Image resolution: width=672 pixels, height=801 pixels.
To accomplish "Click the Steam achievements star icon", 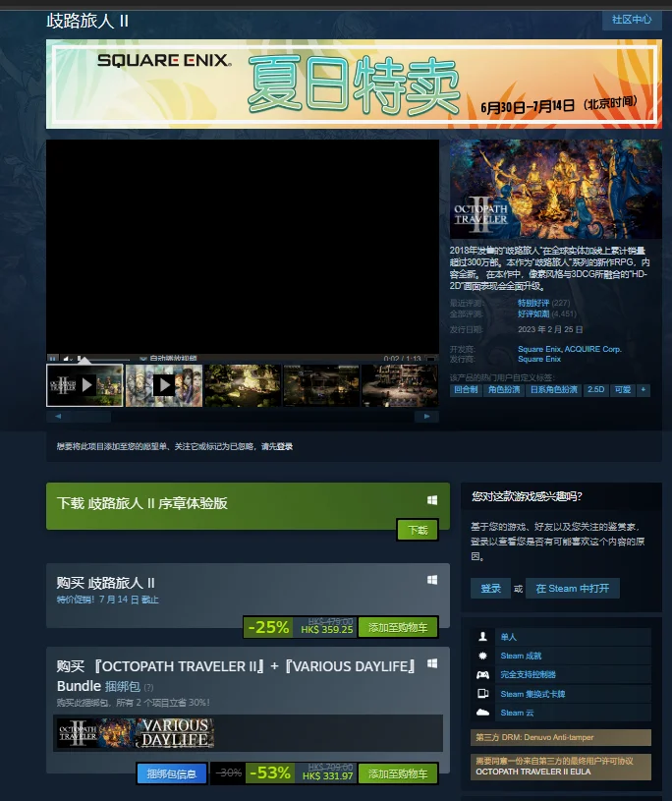I will [482, 656].
